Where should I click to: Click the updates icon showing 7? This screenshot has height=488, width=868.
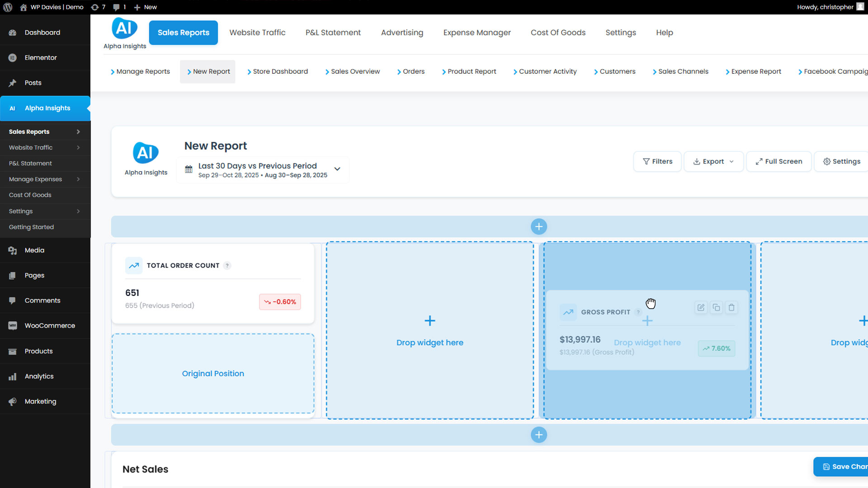[x=95, y=7]
